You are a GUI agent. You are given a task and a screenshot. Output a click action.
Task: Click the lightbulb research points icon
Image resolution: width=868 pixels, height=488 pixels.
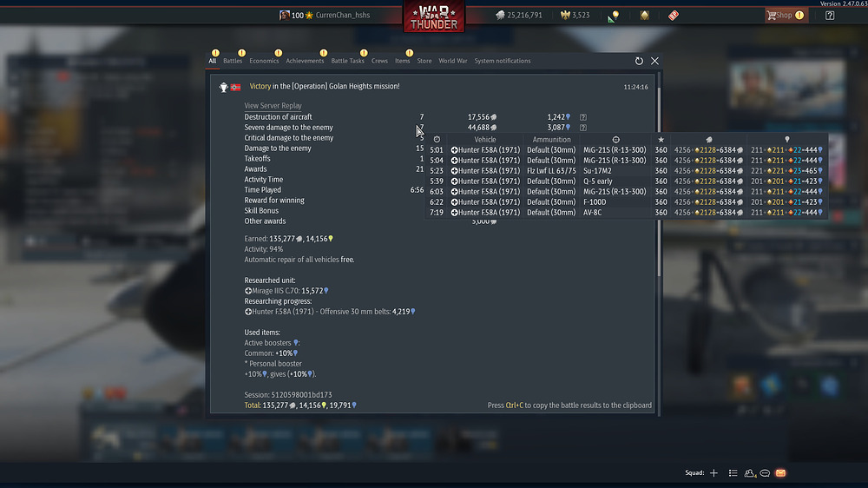pyautogui.click(x=613, y=16)
